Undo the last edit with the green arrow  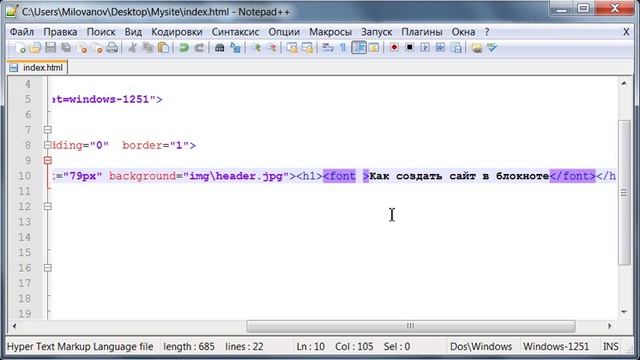(x=184, y=48)
